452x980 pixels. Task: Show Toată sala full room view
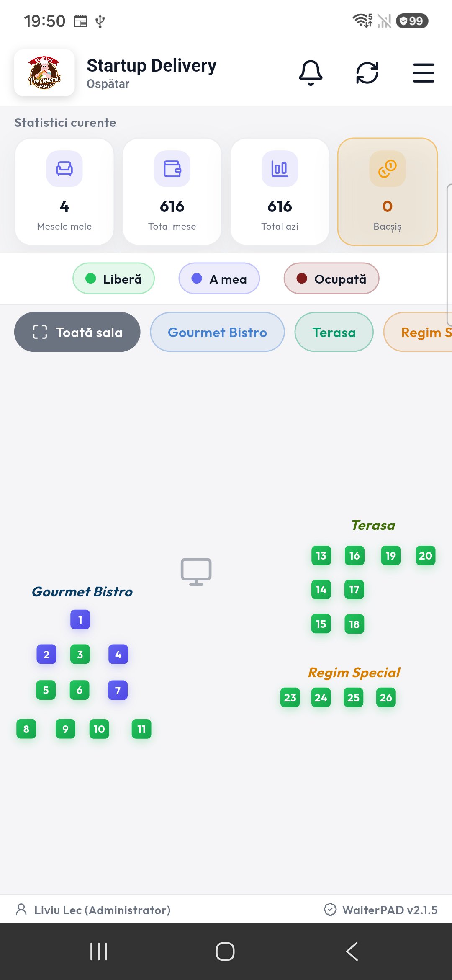coord(77,332)
